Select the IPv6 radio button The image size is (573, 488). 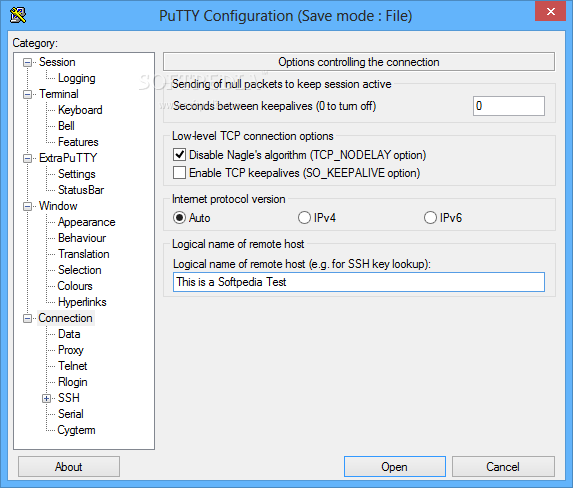(x=430, y=218)
